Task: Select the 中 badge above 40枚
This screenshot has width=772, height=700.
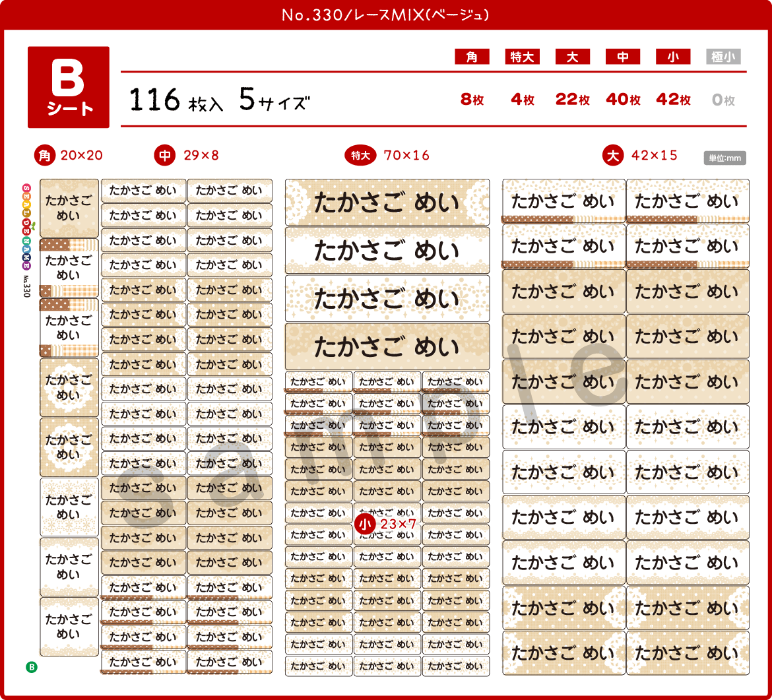Action: tap(623, 57)
